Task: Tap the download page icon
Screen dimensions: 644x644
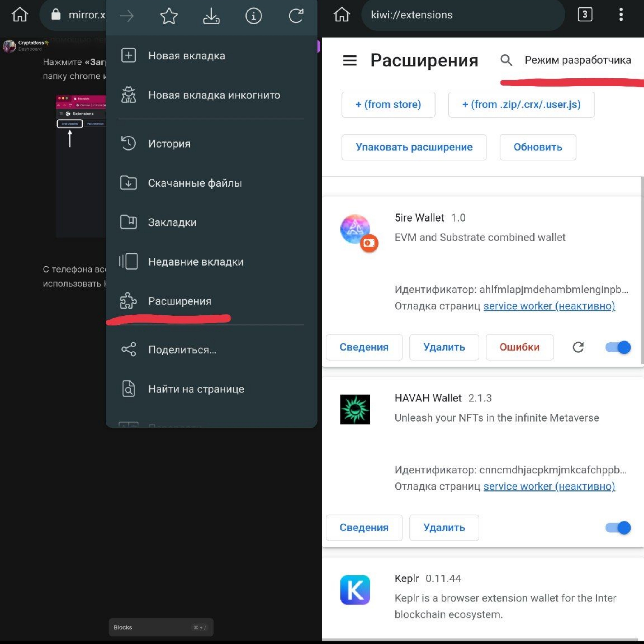Action: click(x=211, y=16)
